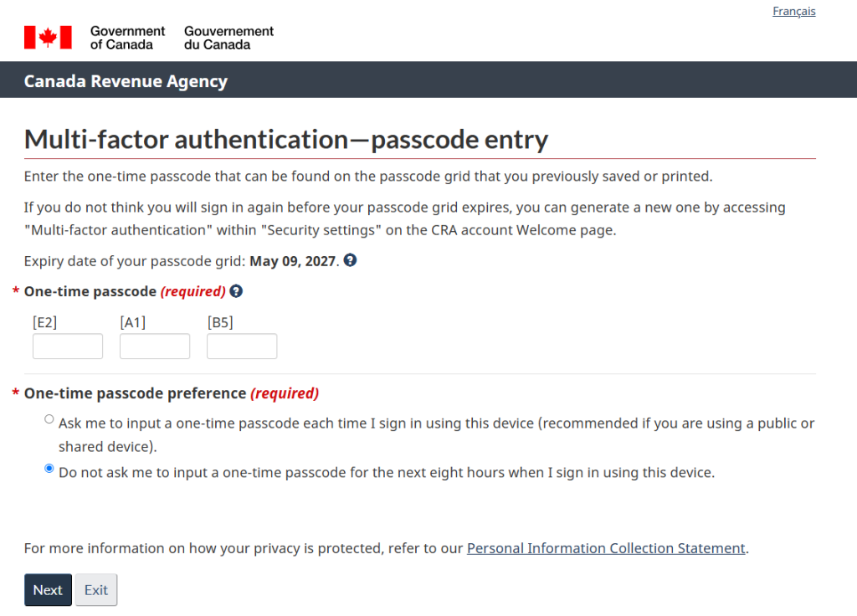Select "Ask me to input a passcode each time" option
This screenshot has height=616, width=857.
[49, 419]
